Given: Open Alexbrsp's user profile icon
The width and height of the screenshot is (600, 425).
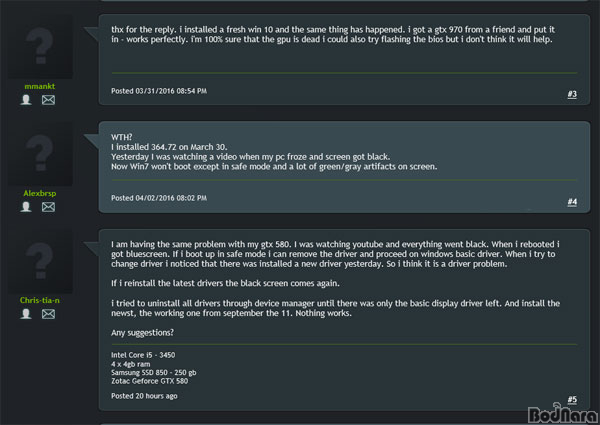Looking at the screenshot, I should click(26, 207).
